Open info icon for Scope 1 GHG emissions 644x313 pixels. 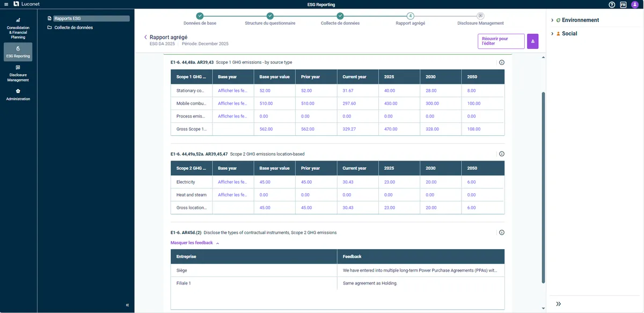[502, 62]
